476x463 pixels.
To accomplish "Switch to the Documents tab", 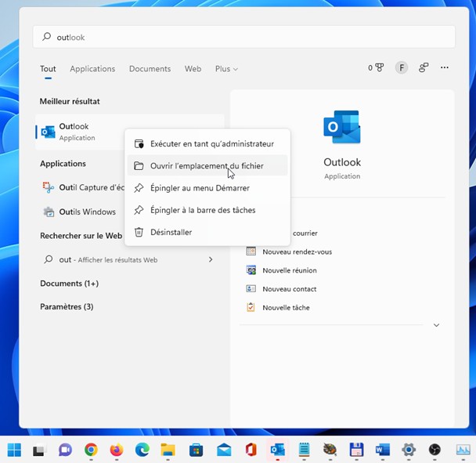I will click(150, 69).
